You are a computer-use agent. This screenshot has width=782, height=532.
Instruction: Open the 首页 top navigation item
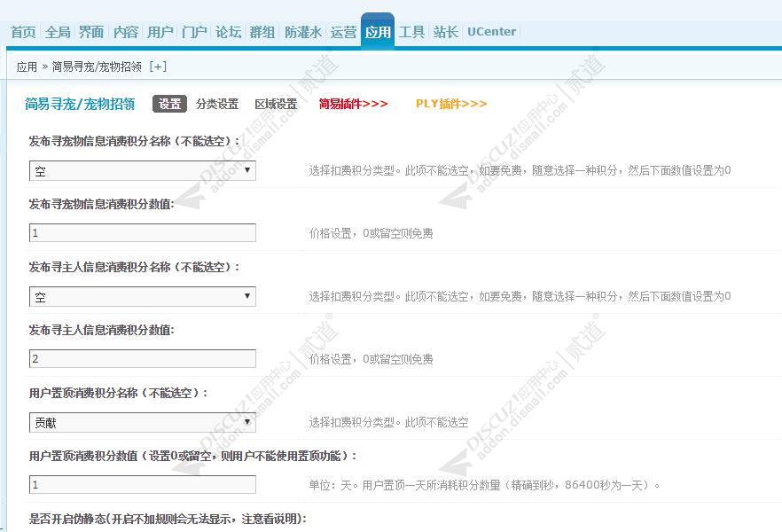(23, 32)
